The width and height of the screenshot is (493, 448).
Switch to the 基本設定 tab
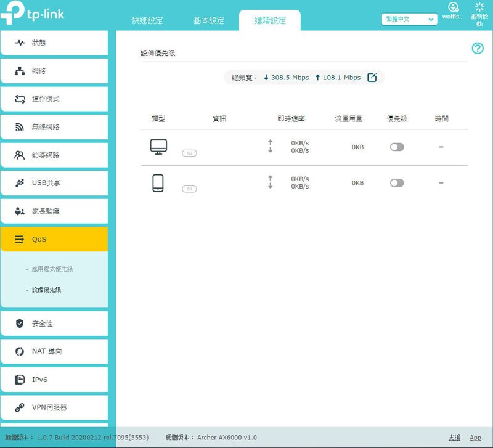pos(209,20)
